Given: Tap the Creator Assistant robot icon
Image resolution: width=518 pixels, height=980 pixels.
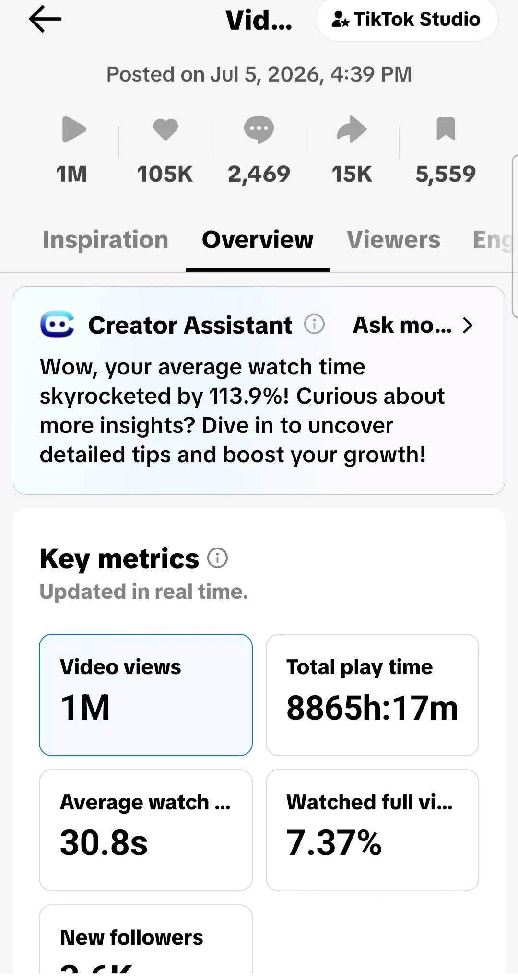Looking at the screenshot, I should point(57,324).
